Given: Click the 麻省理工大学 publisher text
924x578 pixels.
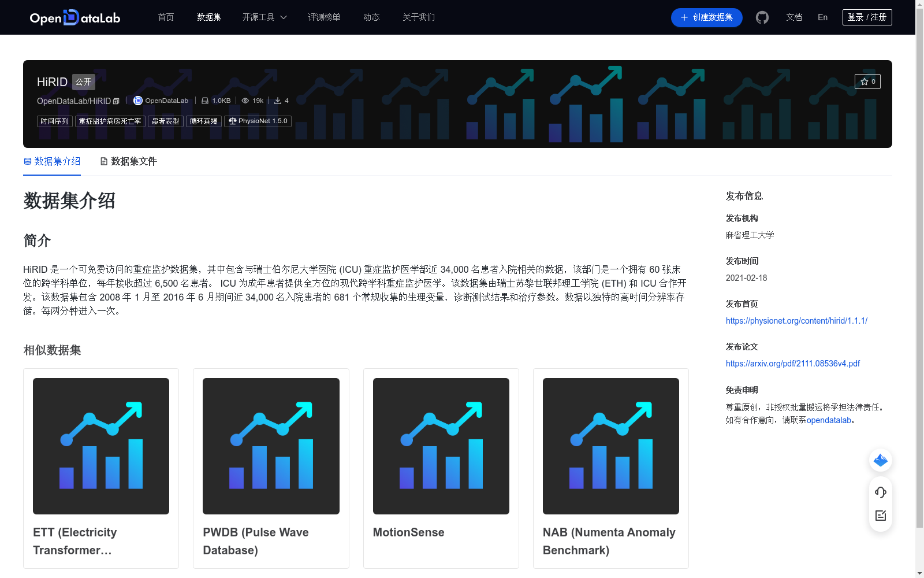Looking at the screenshot, I should click(x=750, y=235).
